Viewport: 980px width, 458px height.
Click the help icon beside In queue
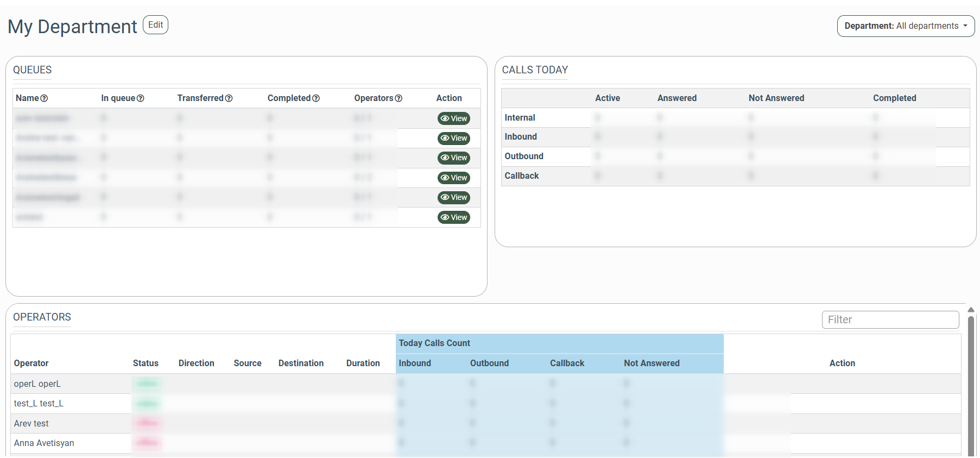point(140,98)
